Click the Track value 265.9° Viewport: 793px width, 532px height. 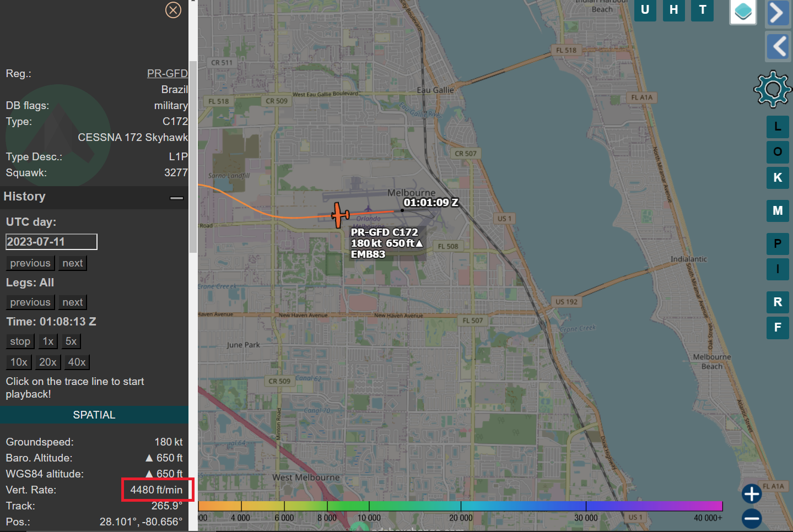coord(167,506)
